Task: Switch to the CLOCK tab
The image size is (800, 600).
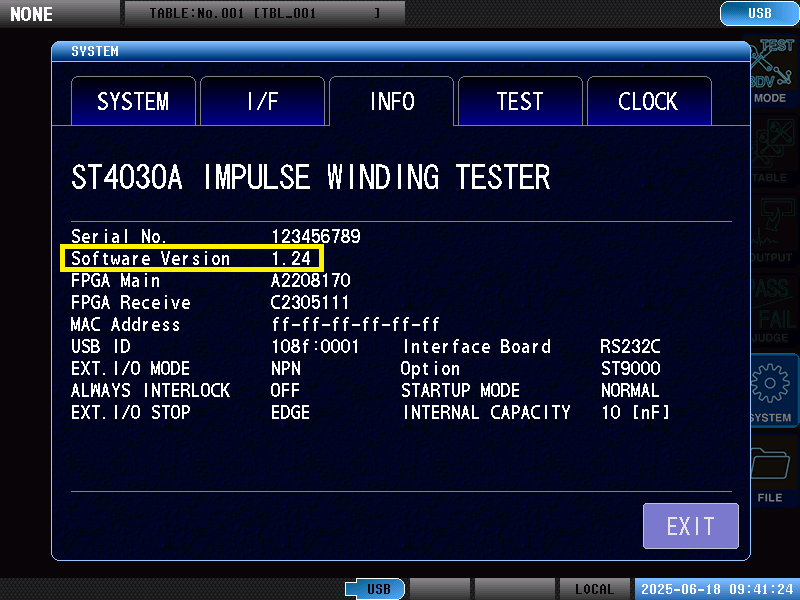Action: click(x=649, y=101)
